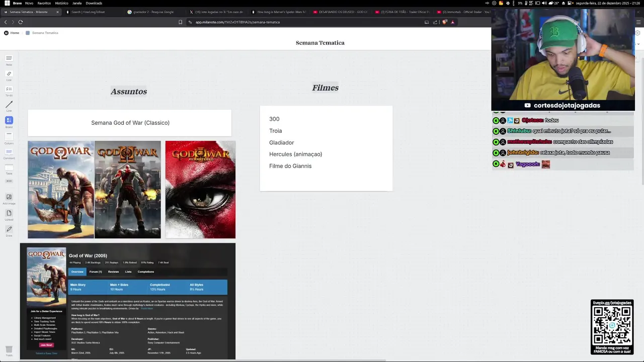Switch to How long is Marvel's Spider-Man tab
This screenshot has width=644, height=362.
(278, 12)
